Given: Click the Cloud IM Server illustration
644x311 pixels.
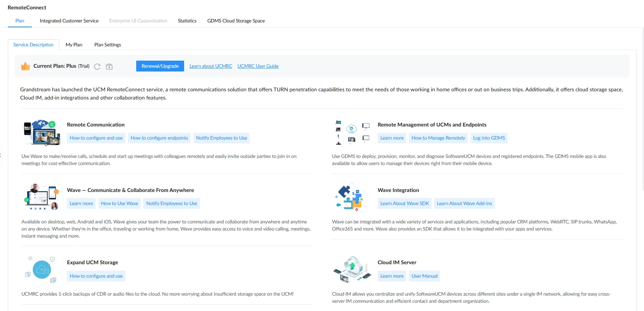Looking at the screenshot, I should [352, 269].
